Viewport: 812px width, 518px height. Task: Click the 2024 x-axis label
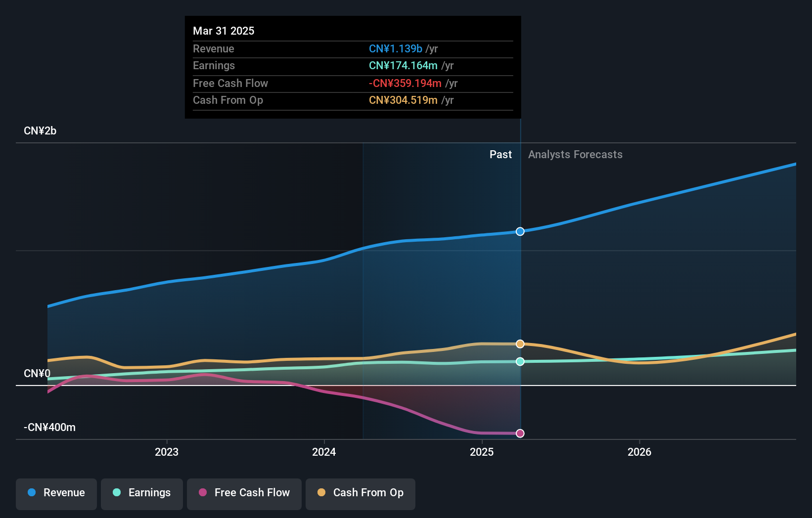(x=324, y=452)
